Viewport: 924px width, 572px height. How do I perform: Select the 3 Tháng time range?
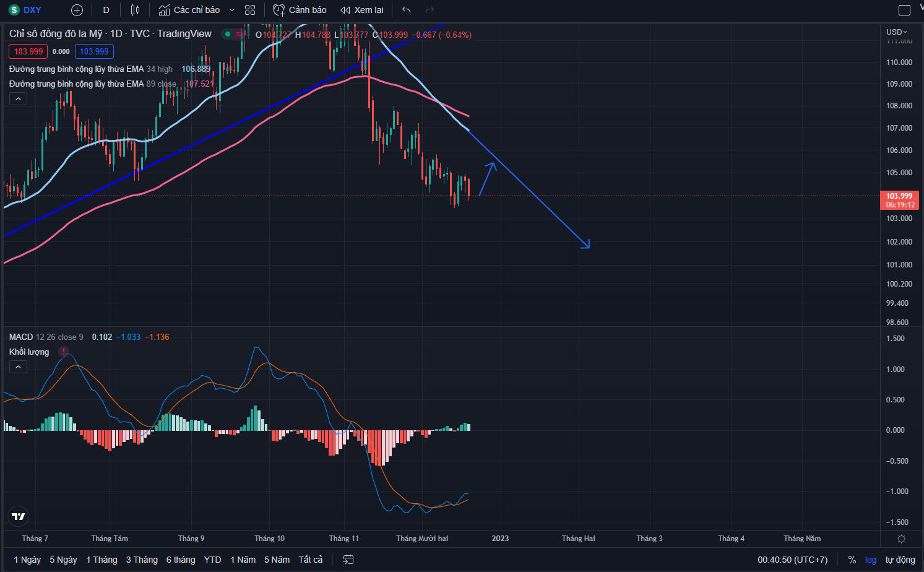[x=142, y=560]
